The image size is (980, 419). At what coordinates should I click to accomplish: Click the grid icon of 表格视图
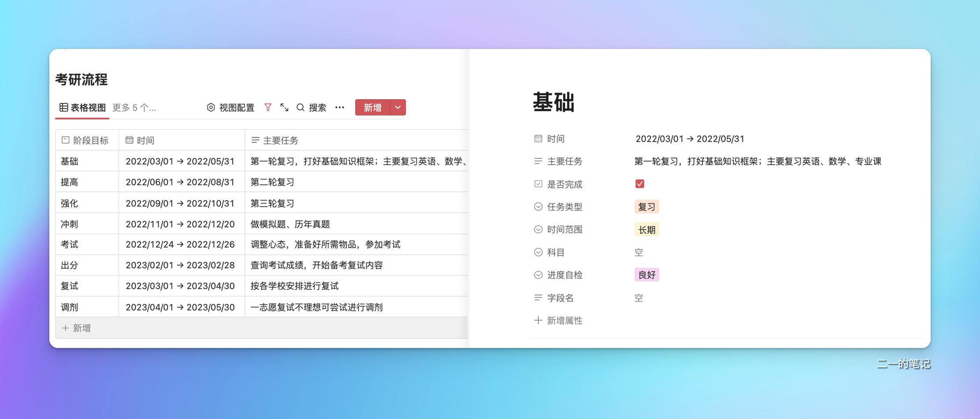pos(64,107)
